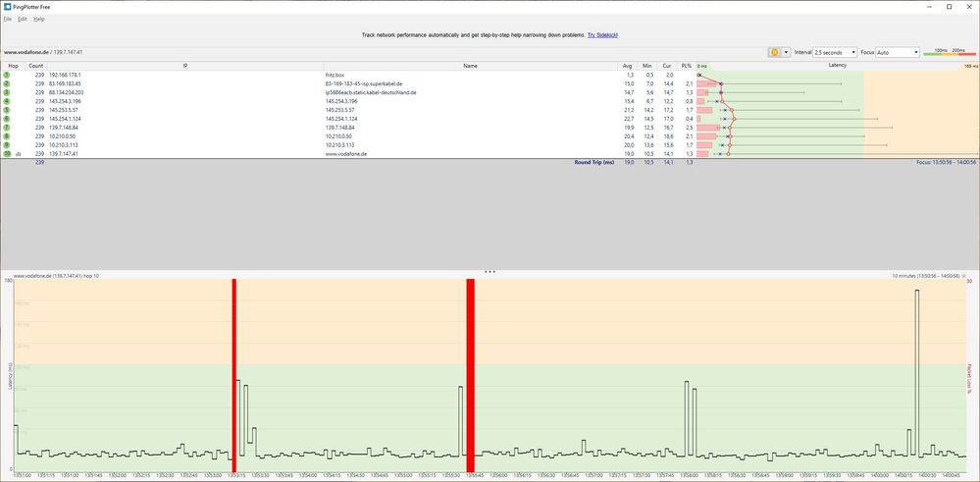Select IP address 83.169.183.45
This screenshot has height=482, width=980.
point(65,83)
